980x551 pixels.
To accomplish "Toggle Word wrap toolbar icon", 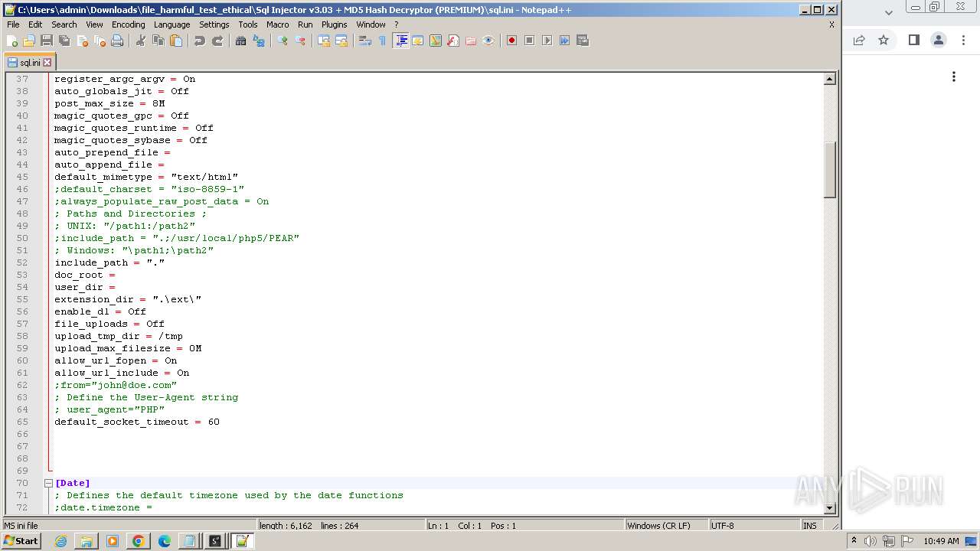I will 365,41.
